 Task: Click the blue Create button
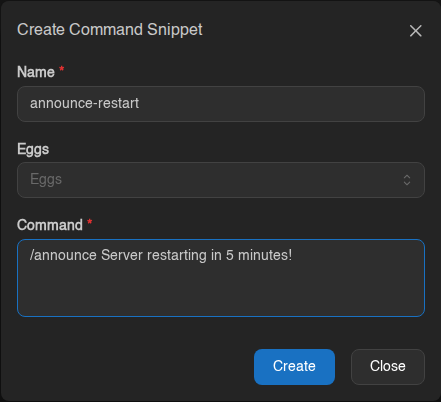click(294, 367)
